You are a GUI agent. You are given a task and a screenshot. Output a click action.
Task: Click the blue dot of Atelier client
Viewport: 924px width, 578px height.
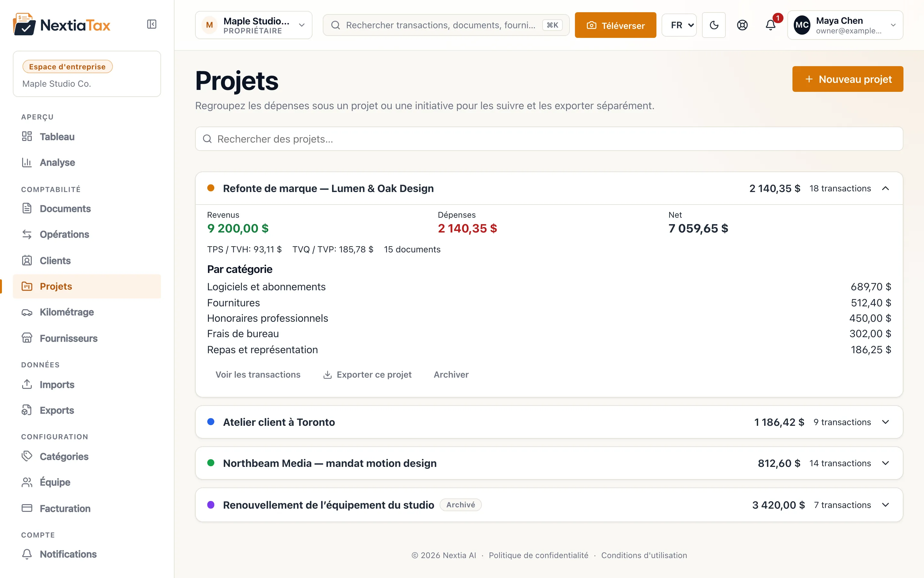tap(210, 422)
